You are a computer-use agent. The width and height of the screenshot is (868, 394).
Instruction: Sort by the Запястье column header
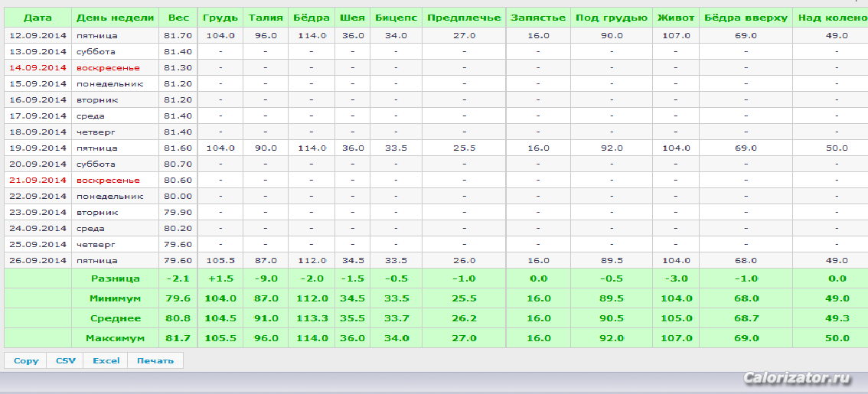[x=538, y=18]
